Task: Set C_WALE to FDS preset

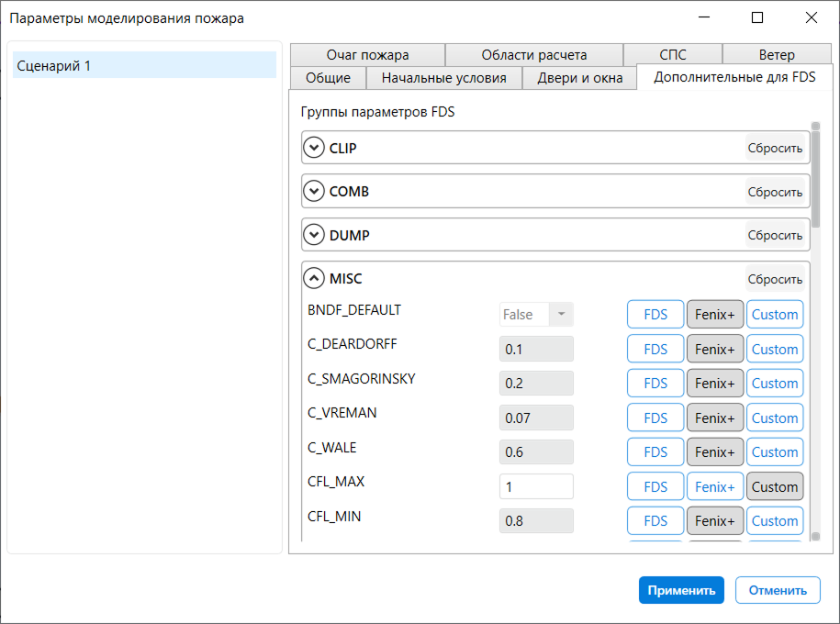Action: pos(655,452)
